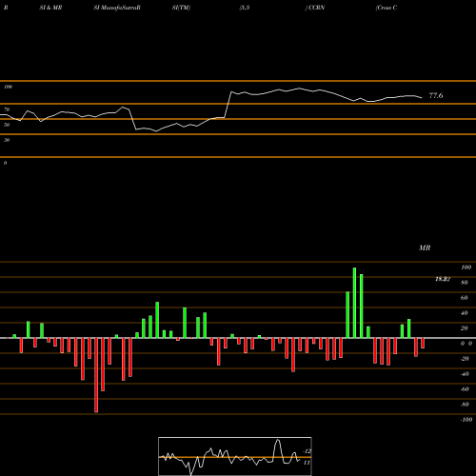Click the MR value label 18.32
This screenshot has height=476, width=476.
tap(443, 279)
